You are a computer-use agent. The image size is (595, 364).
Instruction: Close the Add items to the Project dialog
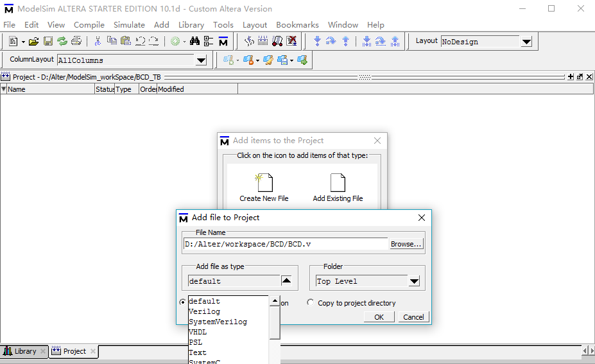tap(377, 141)
